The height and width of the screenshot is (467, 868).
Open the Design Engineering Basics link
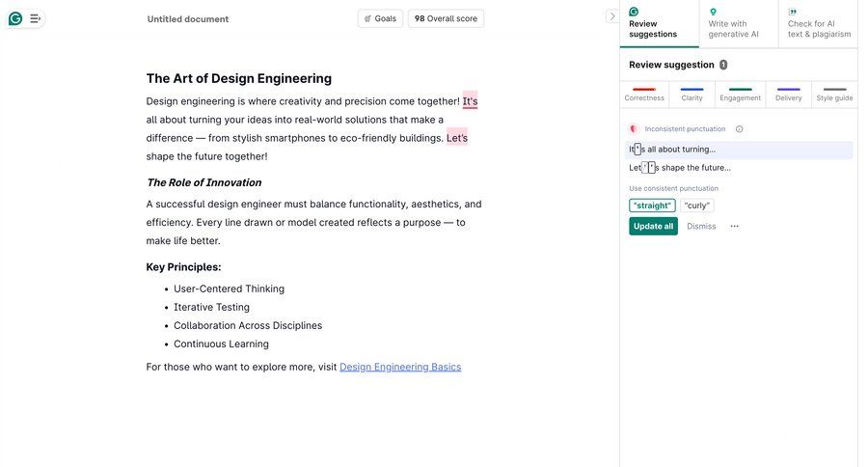click(x=400, y=367)
